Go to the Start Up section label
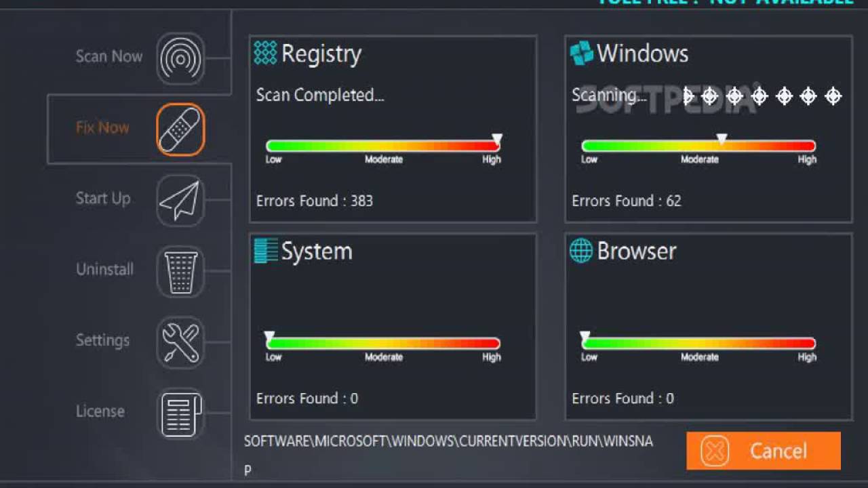This screenshot has height=488, width=868. coord(103,199)
